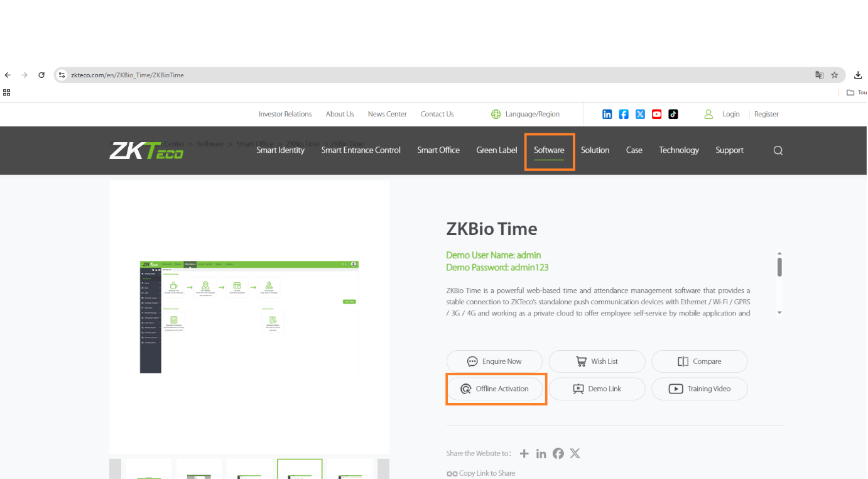Open the YouTube channel icon in header
This screenshot has height=479, width=868.
pos(656,114)
